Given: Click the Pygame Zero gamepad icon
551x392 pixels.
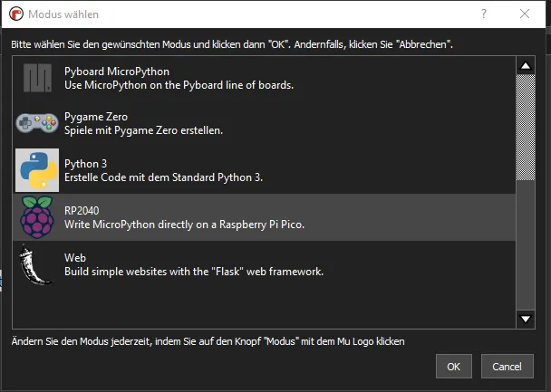Looking at the screenshot, I should point(37,124).
